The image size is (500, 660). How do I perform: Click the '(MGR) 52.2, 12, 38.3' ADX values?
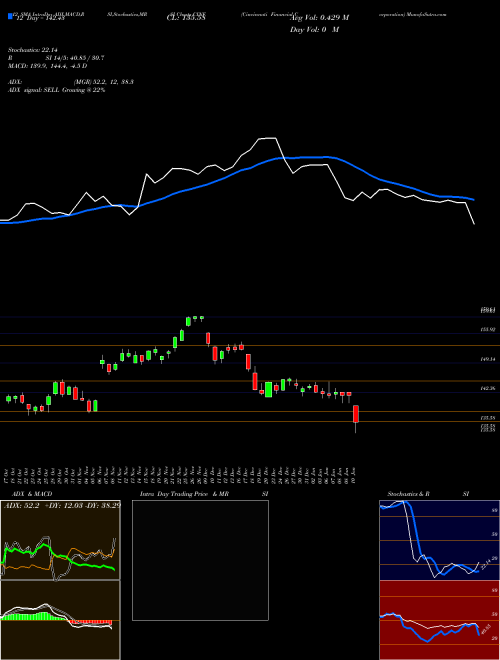pos(104,82)
